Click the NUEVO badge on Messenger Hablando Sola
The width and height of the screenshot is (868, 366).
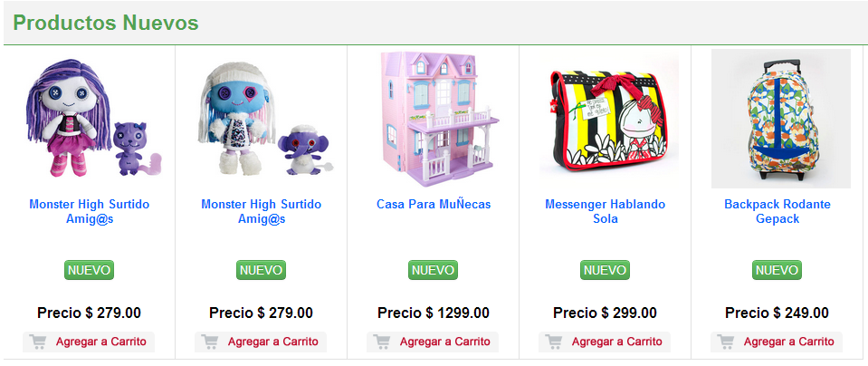pos(605,270)
